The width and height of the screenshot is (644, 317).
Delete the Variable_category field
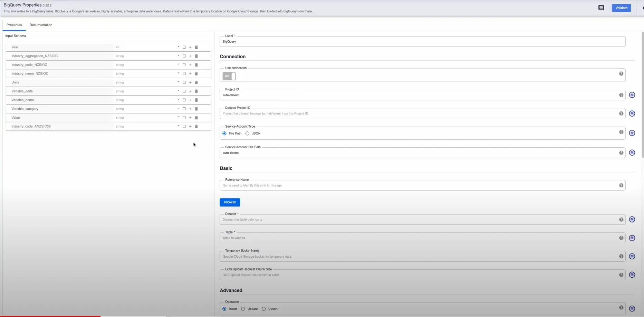[196, 109]
